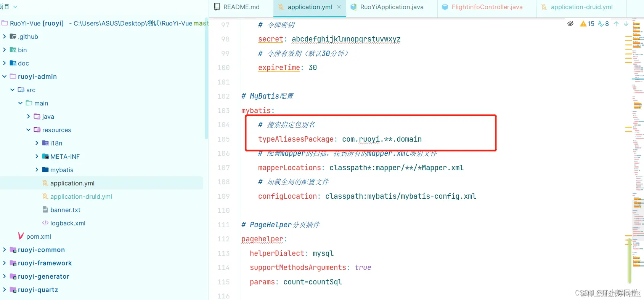Screen dimensions: 644x300
Task: Collapse the src folder
Action: point(13,90)
